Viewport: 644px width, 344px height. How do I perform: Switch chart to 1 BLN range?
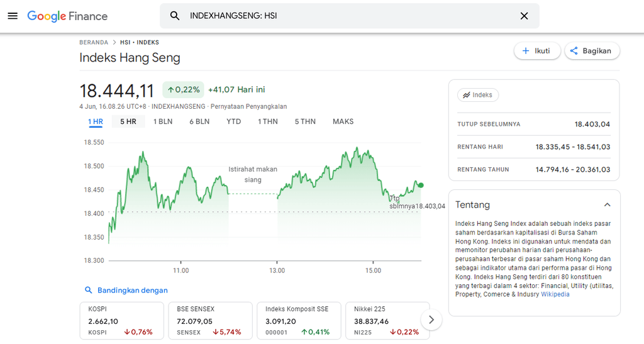click(x=163, y=121)
